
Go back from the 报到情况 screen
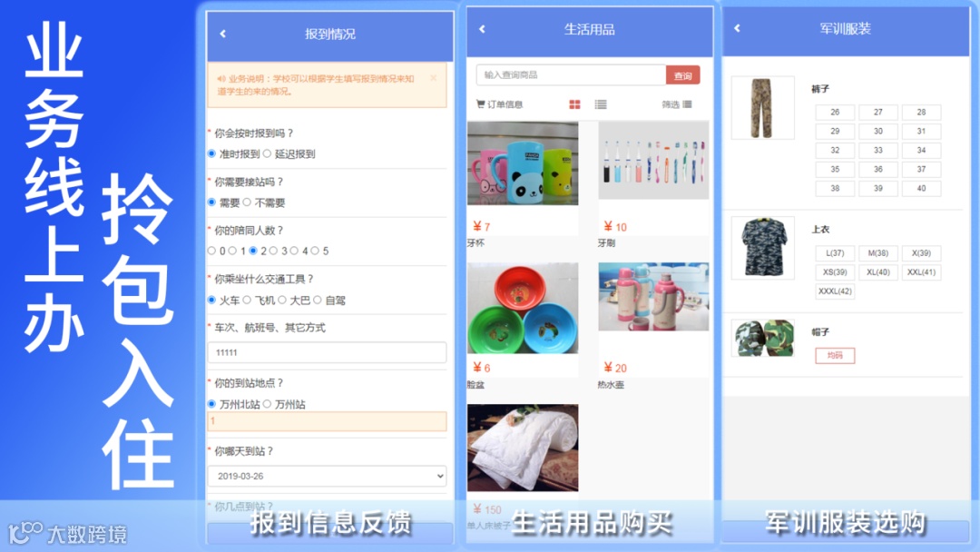223,34
